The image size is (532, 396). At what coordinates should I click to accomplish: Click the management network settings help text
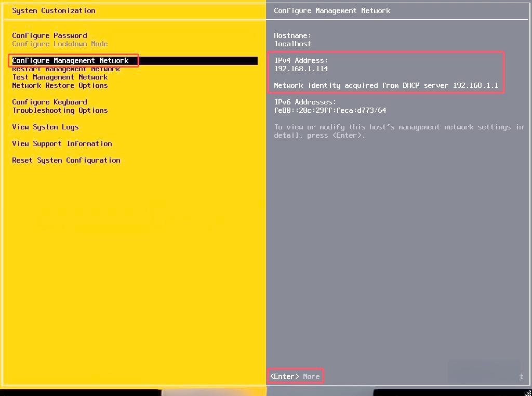(398, 131)
